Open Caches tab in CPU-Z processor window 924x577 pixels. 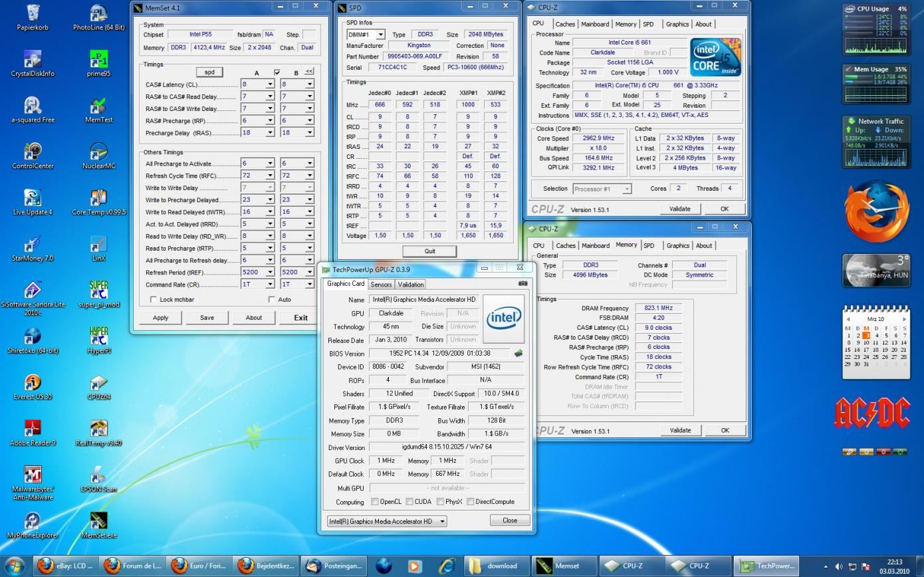pyautogui.click(x=565, y=24)
